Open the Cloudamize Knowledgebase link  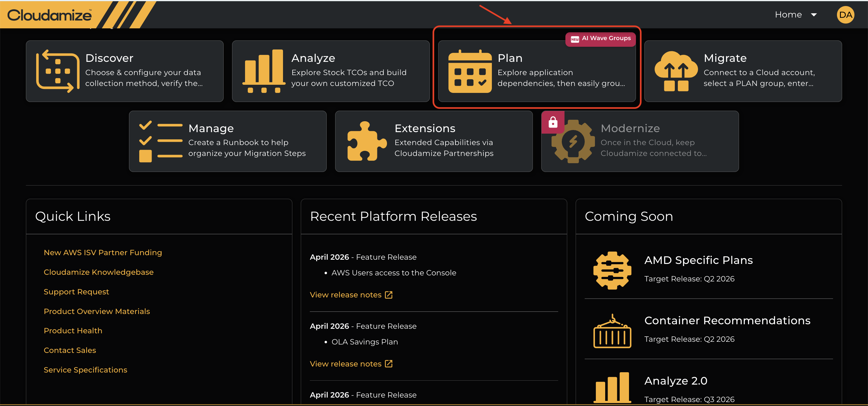98,272
